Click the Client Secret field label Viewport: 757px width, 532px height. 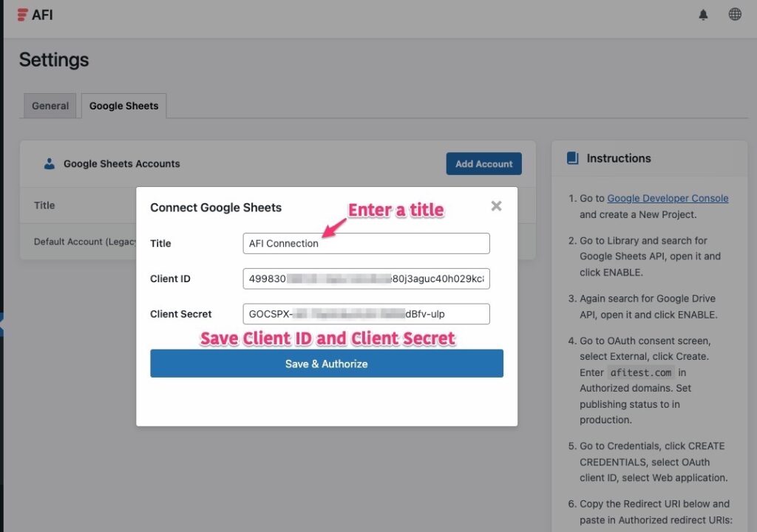click(x=181, y=314)
